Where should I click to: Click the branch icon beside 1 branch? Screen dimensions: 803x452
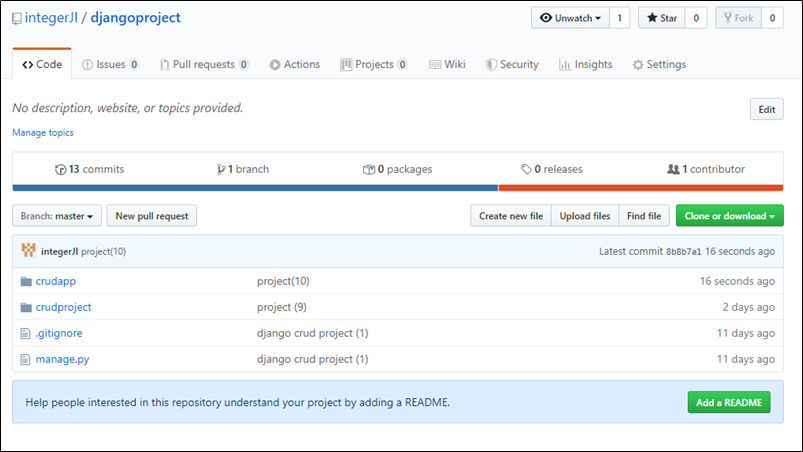click(x=221, y=169)
